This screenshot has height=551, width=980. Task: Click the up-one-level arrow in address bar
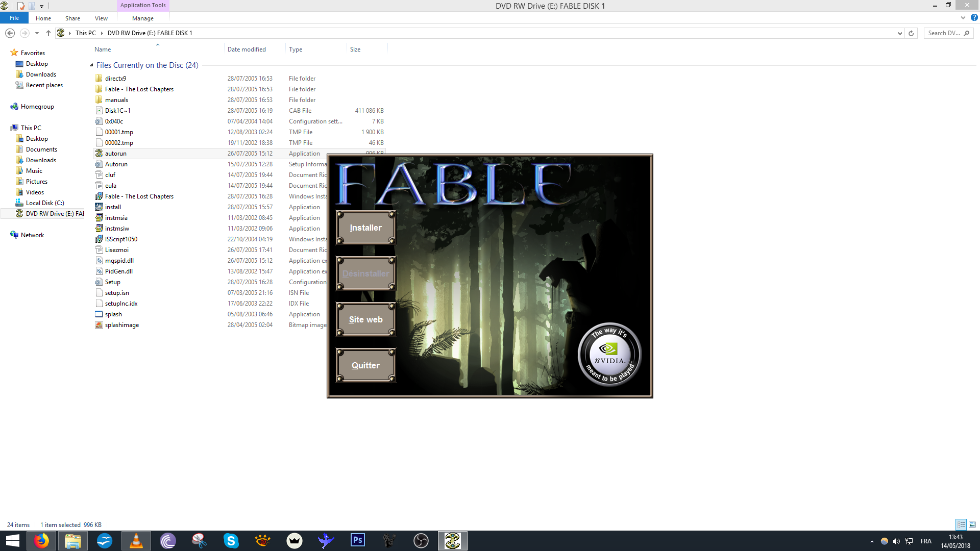click(x=48, y=33)
